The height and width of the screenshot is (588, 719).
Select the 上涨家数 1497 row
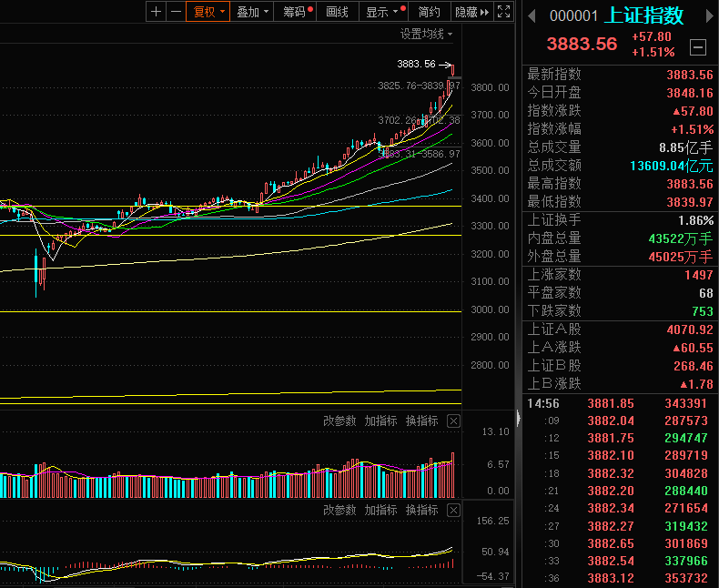(620, 275)
